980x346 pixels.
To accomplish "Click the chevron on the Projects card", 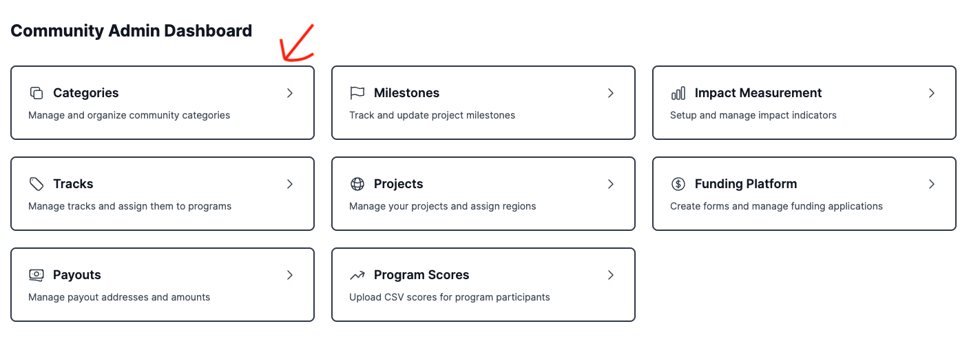I will tap(611, 184).
